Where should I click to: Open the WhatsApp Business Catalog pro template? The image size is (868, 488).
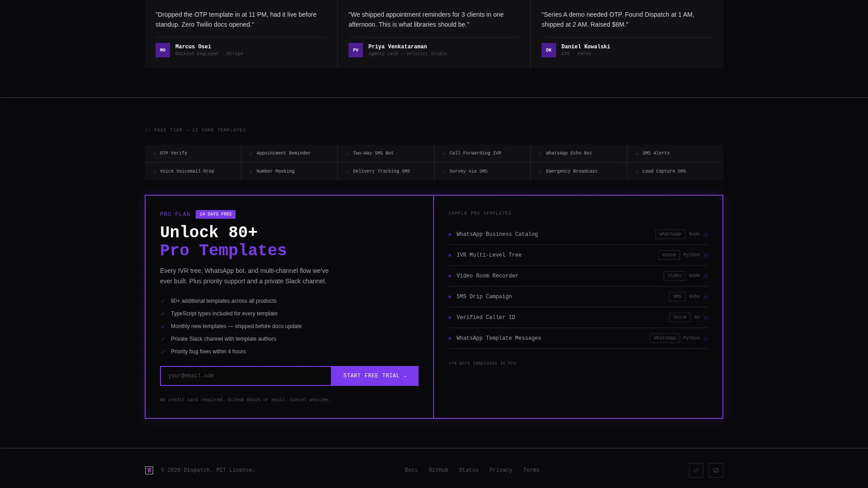click(x=578, y=235)
